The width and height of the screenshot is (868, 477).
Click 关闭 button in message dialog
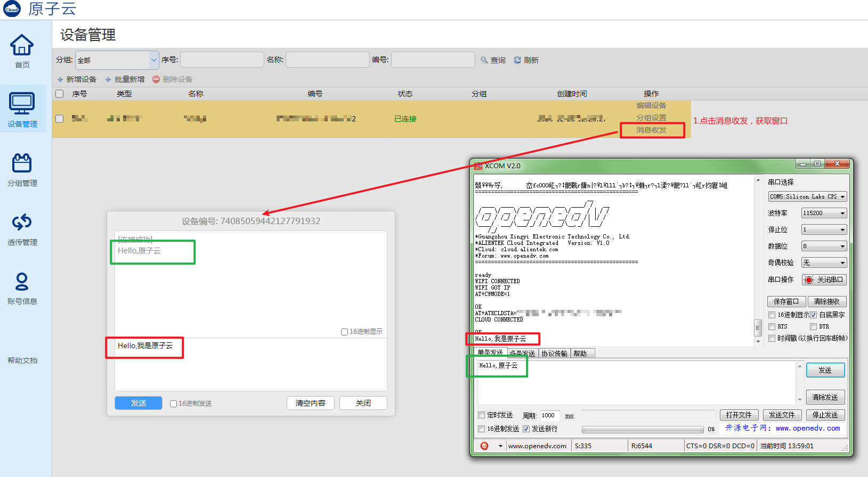pos(363,403)
